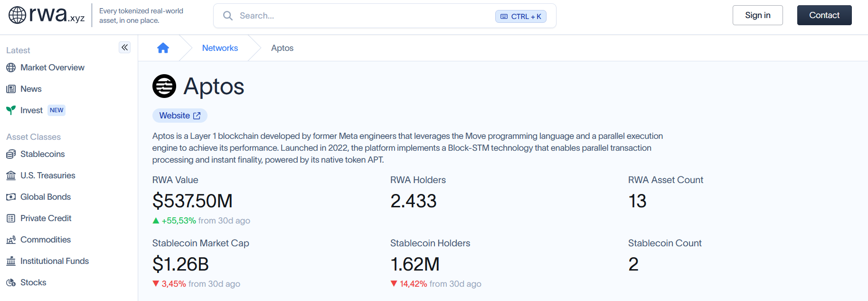Image resolution: width=868 pixels, height=301 pixels.
Task: Select Stablecoins asset class
Action: click(x=42, y=154)
